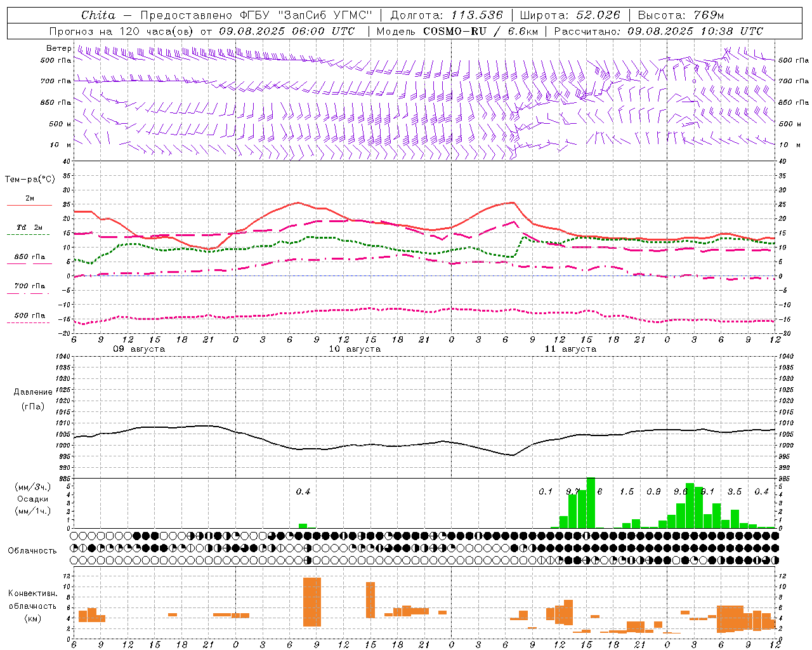812x650 pixels.
Task: Click the "Тем-ра(°C)" temperature label
Action: tap(30, 180)
